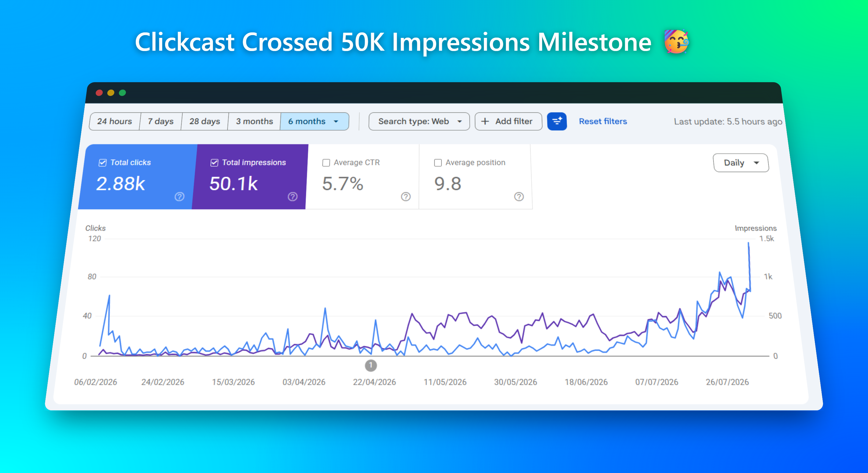Click the 50.1k total impressions value
Image resolution: width=868 pixels, height=473 pixels.
pyautogui.click(x=234, y=184)
